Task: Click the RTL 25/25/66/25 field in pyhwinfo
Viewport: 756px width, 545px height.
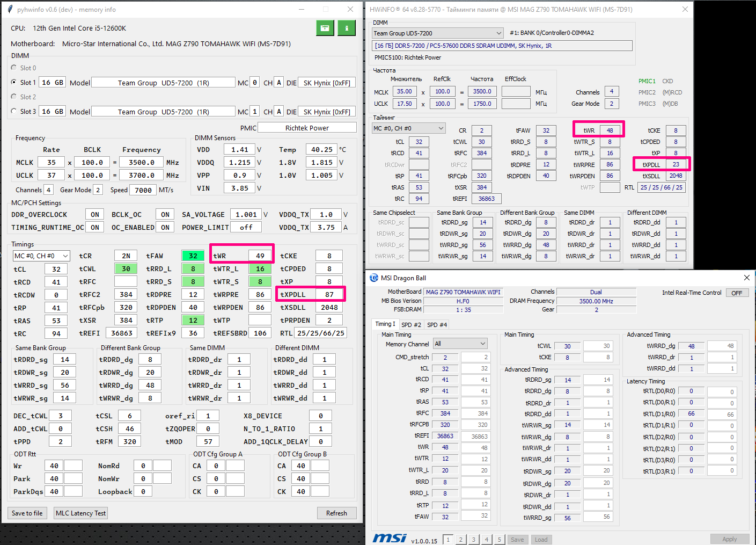Action: [x=321, y=333]
